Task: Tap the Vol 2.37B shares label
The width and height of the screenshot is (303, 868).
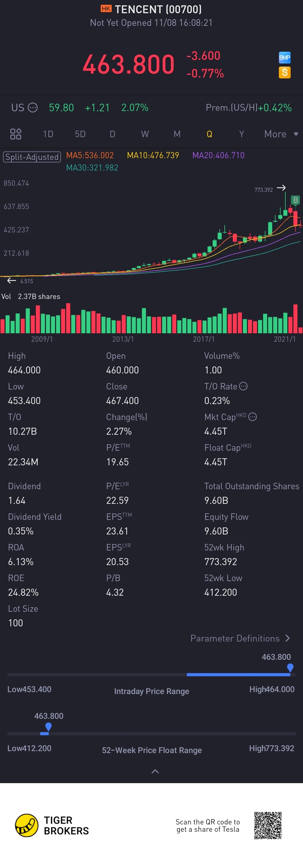Action: [x=31, y=296]
